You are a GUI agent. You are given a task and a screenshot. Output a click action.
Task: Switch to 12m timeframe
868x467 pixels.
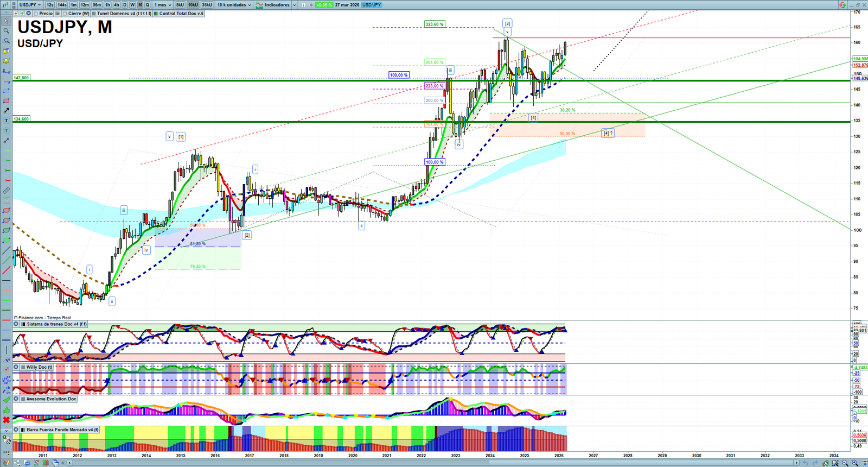pos(85,5)
